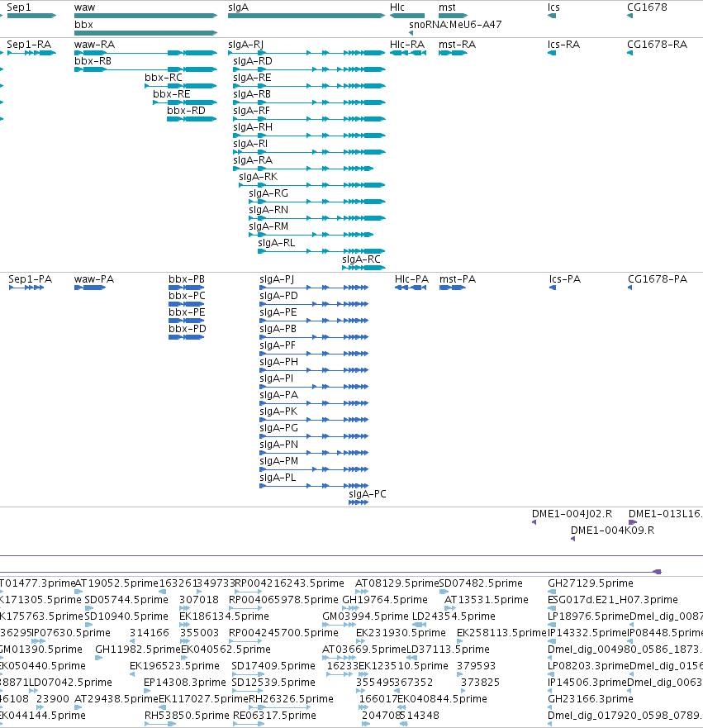The width and height of the screenshot is (703, 728).
Task: Click protein CG1678-PA
Action: pyautogui.click(x=629, y=288)
